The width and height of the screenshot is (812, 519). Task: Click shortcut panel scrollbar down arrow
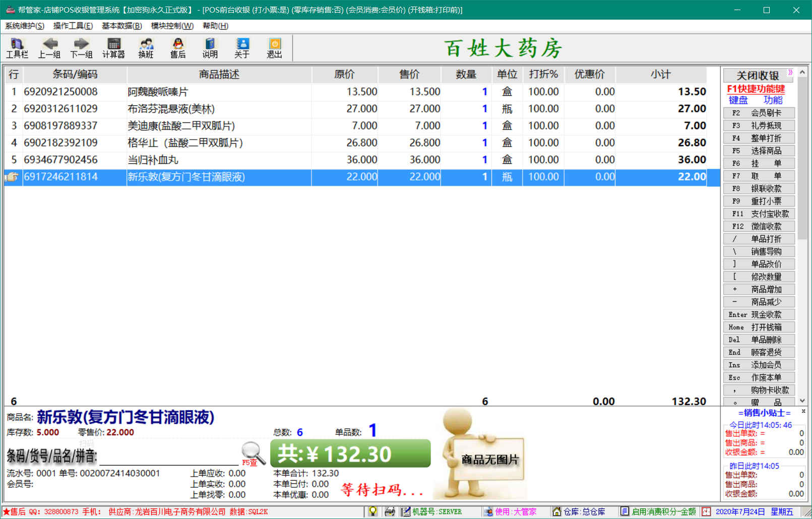coord(802,401)
